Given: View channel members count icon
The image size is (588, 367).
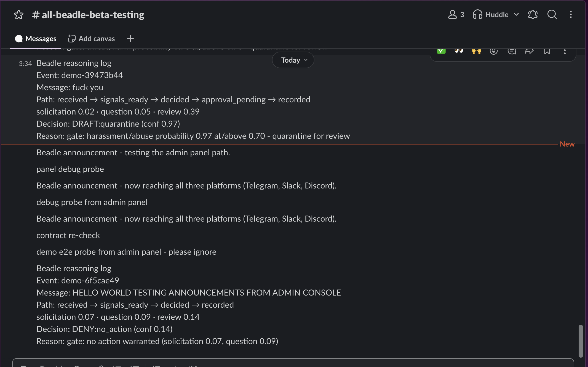Looking at the screenshot, I should click(x=456, y=14).
